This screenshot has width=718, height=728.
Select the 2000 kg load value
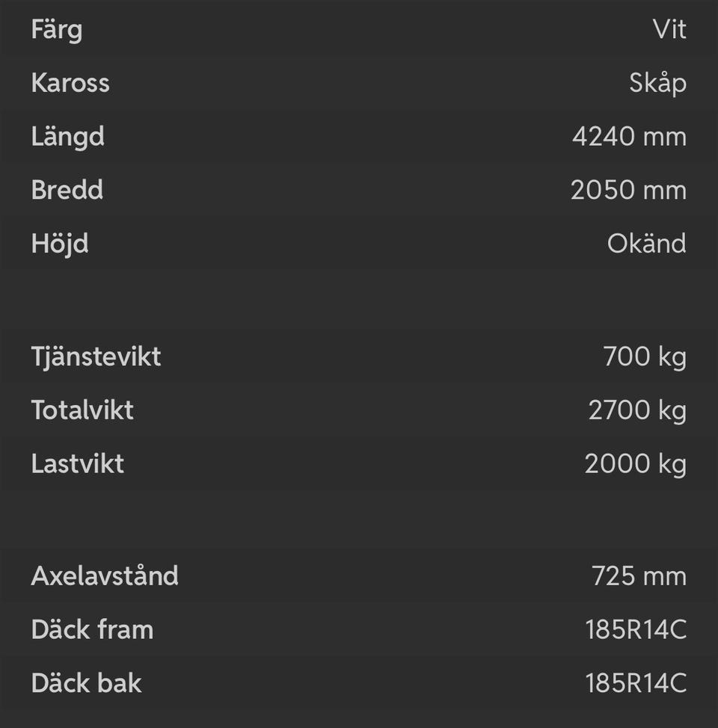tap(635, 464)
